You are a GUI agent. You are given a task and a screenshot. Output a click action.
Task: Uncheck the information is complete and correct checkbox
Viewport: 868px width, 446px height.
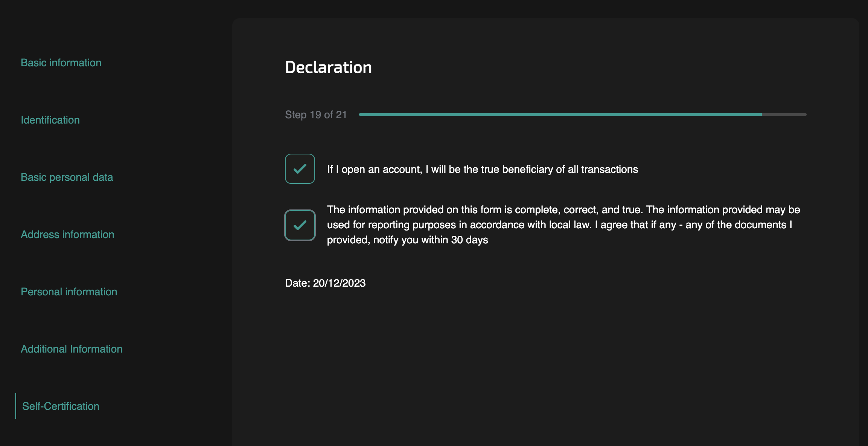pos(300,225)
